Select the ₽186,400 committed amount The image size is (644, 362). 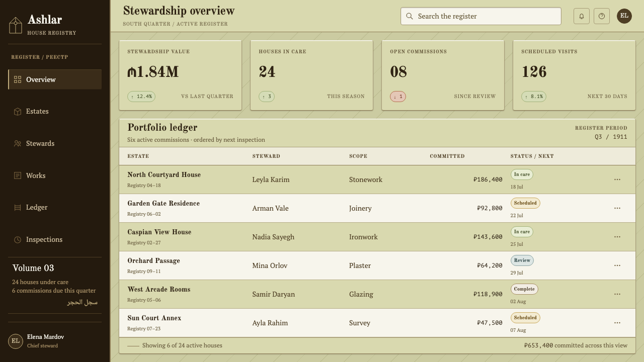(488, 179)
